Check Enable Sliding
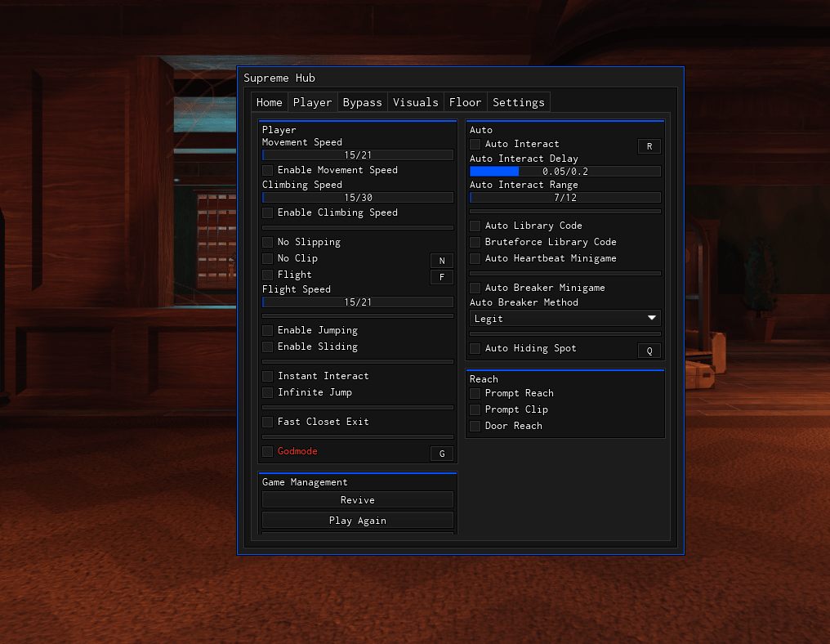Viewport: 830px width, 644px height. 268,347
